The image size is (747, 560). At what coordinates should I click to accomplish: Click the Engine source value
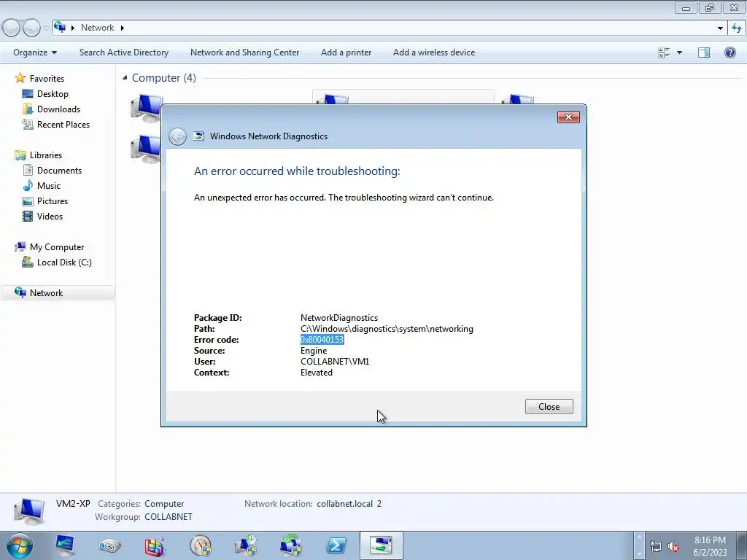click(x=314, y=351)
